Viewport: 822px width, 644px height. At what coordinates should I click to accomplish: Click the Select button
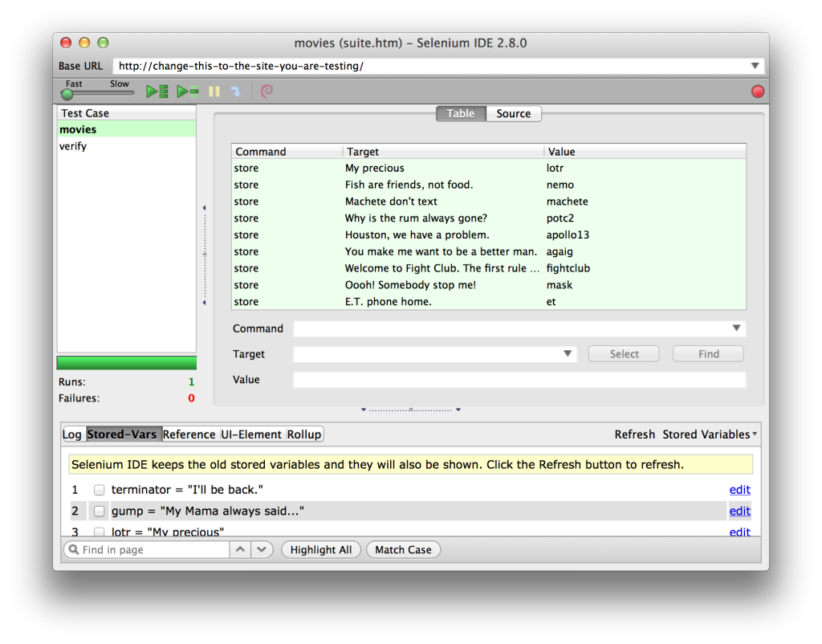coord(624,354)
